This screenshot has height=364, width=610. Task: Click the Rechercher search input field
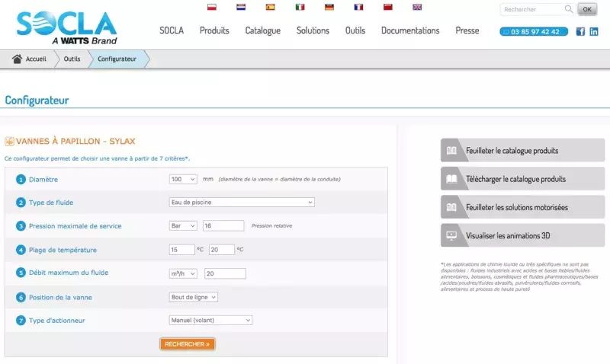point(531,9)
